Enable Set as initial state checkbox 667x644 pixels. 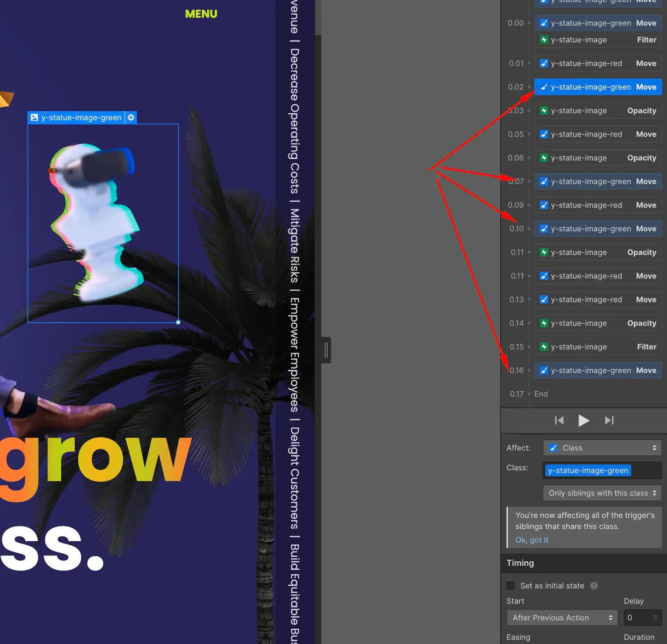[x=511, y=586]
